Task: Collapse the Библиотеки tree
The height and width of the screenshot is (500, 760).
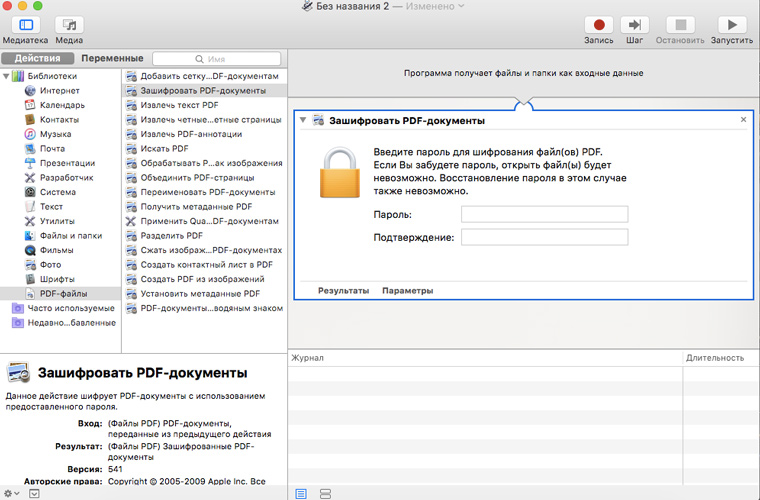Action: (6, 76)
